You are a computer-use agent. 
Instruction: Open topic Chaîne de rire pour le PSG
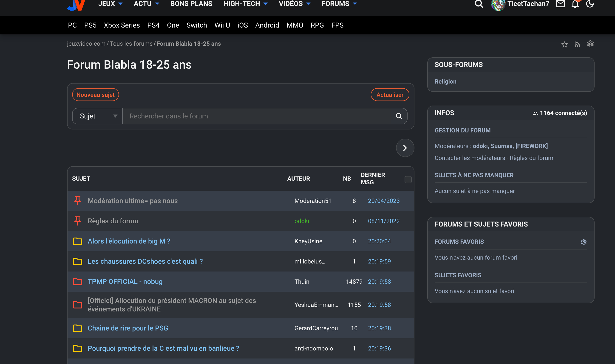tap(128, 328)
